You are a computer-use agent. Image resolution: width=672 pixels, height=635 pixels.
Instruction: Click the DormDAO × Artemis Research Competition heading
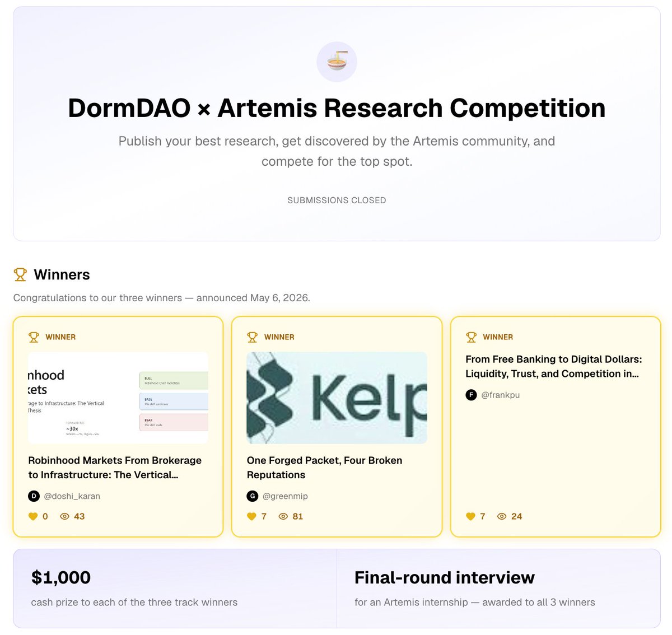click(x=337, y=108)
